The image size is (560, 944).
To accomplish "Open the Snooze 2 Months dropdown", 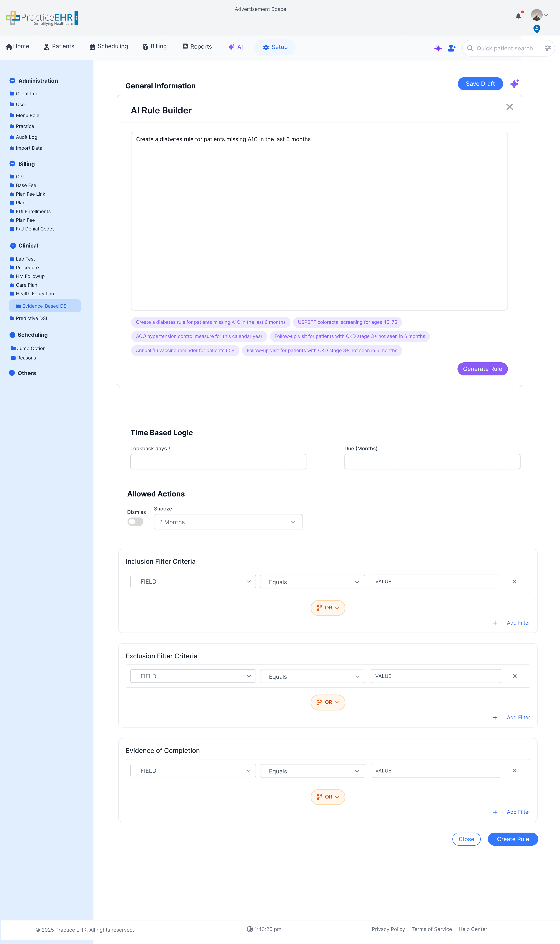I will [228, 522].
